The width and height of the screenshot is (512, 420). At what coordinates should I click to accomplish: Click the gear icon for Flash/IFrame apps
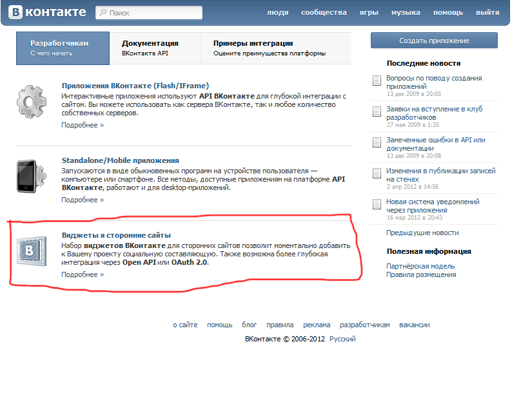tap(32, 102)
